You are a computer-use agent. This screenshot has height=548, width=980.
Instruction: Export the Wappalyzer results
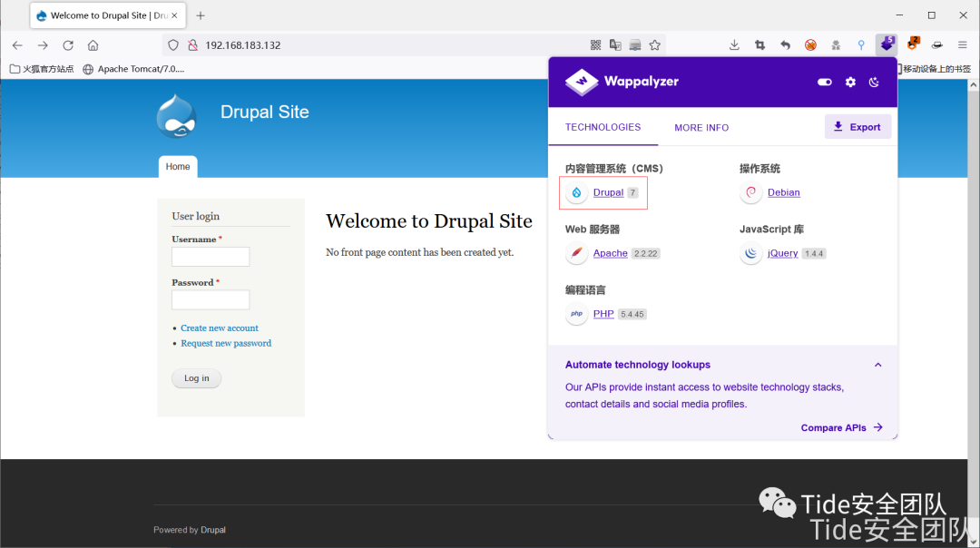point(857,127)
